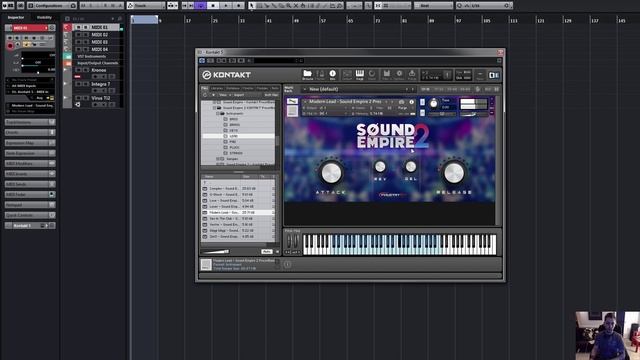Toggle the Auto preview button in browser
Image resolution: width=640 pixels, height=360 pixels.
click(x=267, y=251)
